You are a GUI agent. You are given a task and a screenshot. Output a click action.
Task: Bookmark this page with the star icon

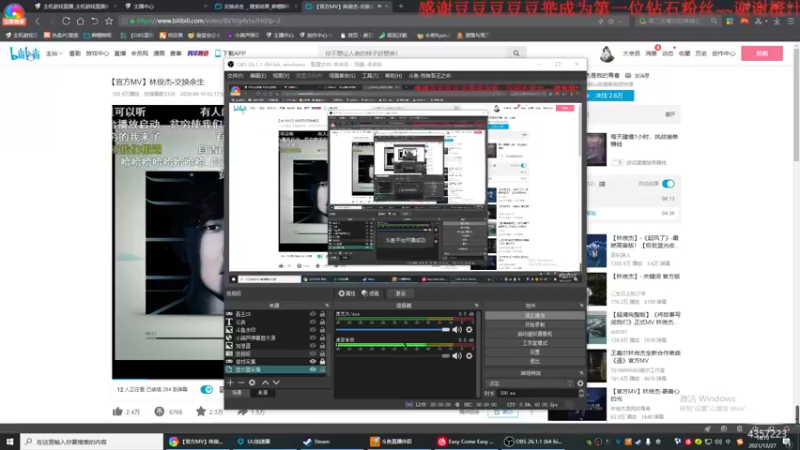tap(109, 21)
